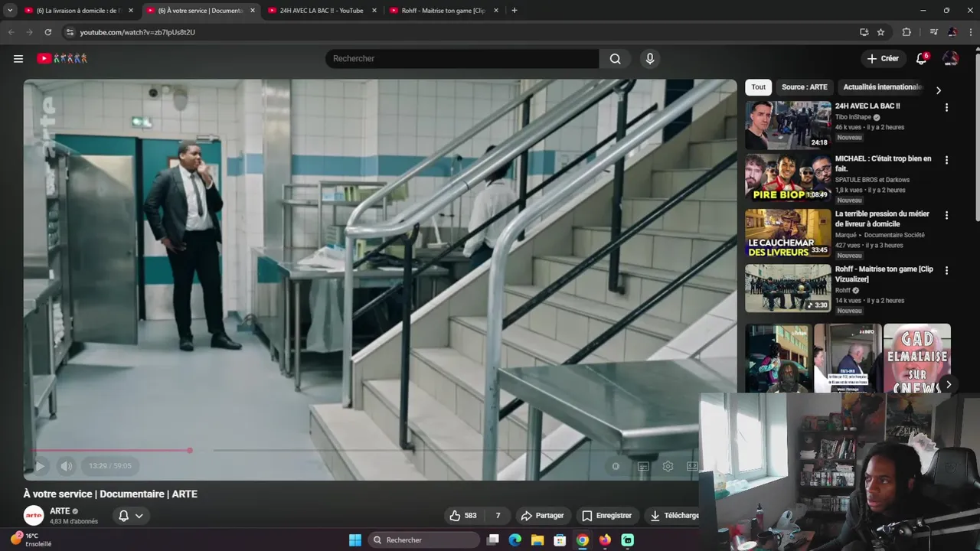Image resolution: width=980 pixels, height=551 pixels.
Task: Select the Source : ARTE chip
Action: tap(804, 87)
